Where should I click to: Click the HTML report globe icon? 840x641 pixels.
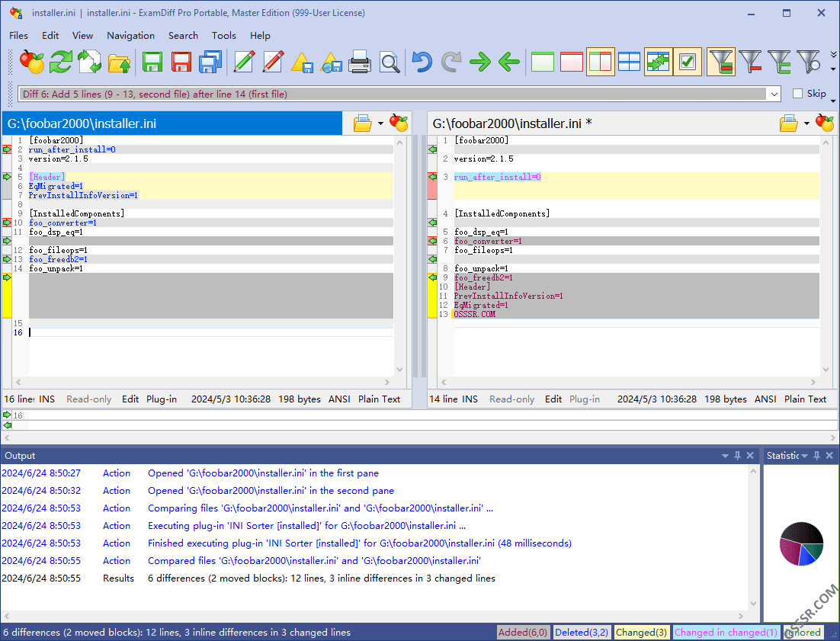[x=331, y=62]
